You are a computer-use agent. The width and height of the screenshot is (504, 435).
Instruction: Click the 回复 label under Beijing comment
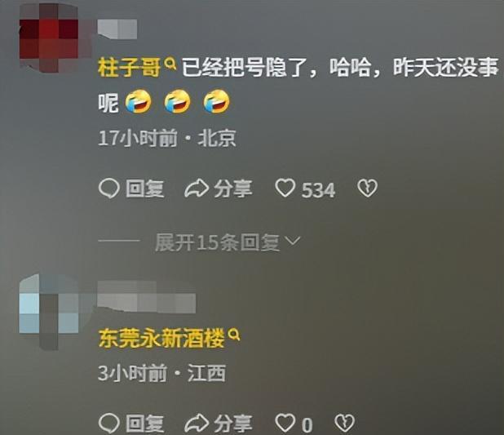point(144,189)
